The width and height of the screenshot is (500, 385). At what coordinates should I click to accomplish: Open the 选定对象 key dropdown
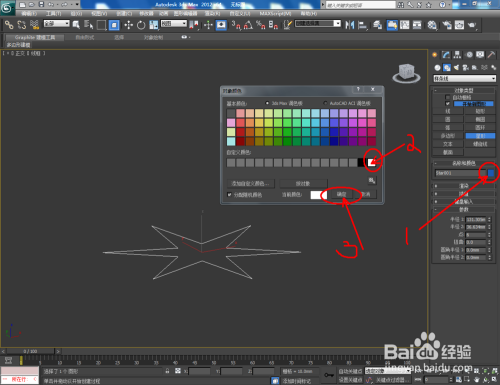pos(388,371)
